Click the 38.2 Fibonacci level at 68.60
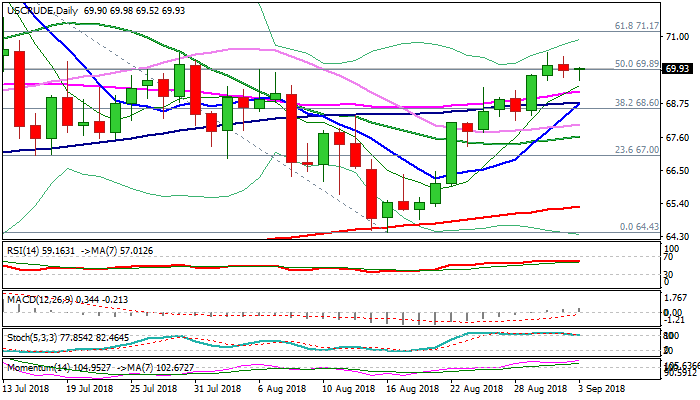 point(634,103)
